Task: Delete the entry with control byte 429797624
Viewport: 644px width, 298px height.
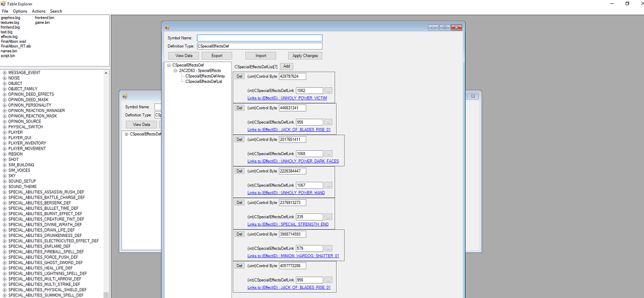Action: tap(240, 77)
